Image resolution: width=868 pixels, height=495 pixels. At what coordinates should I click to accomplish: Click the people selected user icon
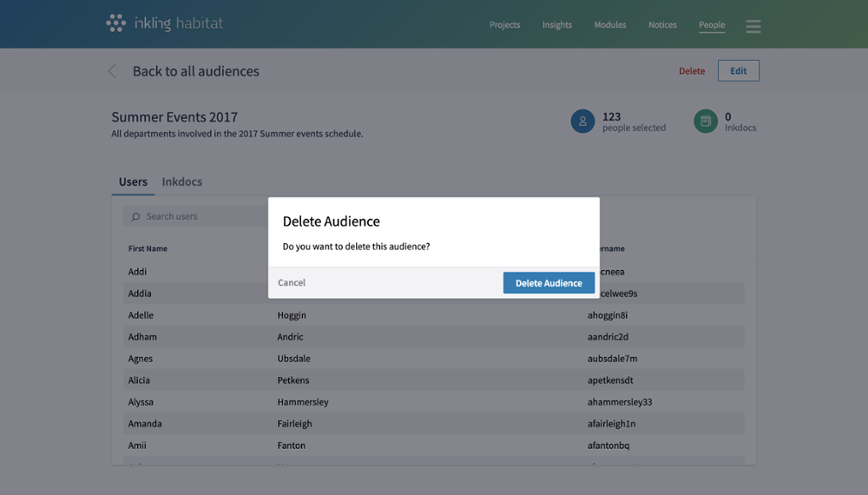582,122
